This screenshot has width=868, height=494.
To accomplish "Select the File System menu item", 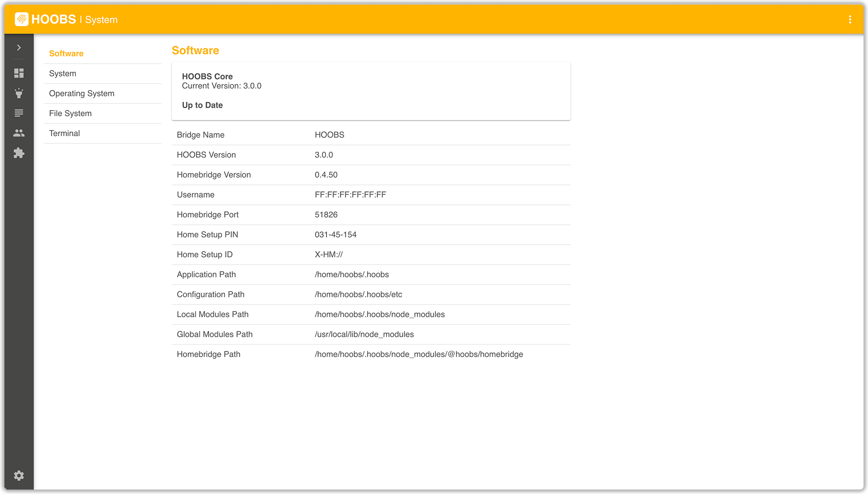I will point(70,113).
